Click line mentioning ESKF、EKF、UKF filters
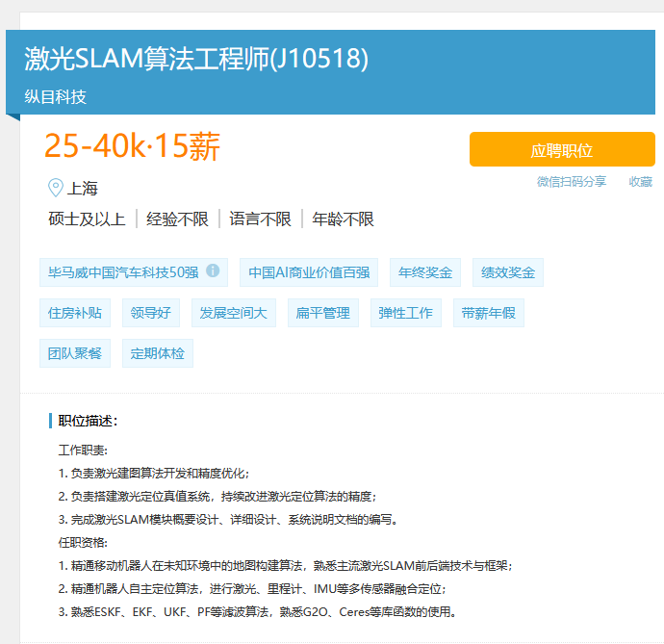664x644 pixels. (x=258, y=612)
